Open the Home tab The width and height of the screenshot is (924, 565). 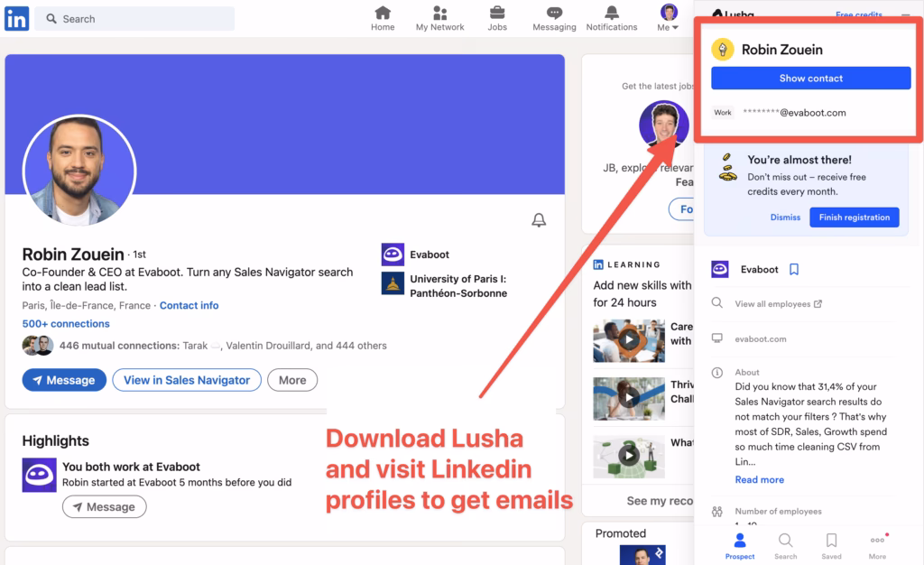click(383, 18)
